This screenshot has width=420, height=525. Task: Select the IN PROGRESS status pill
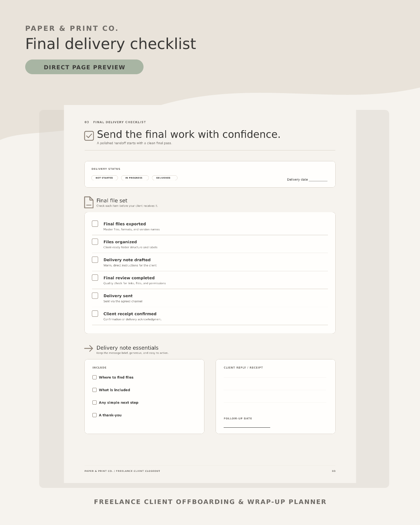tap(135, 178)
